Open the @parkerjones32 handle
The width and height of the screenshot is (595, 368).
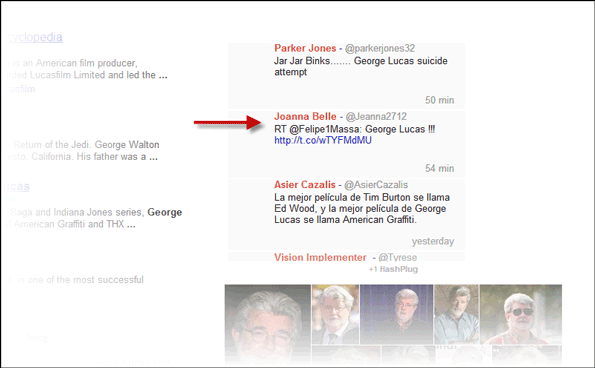[379, 49]
